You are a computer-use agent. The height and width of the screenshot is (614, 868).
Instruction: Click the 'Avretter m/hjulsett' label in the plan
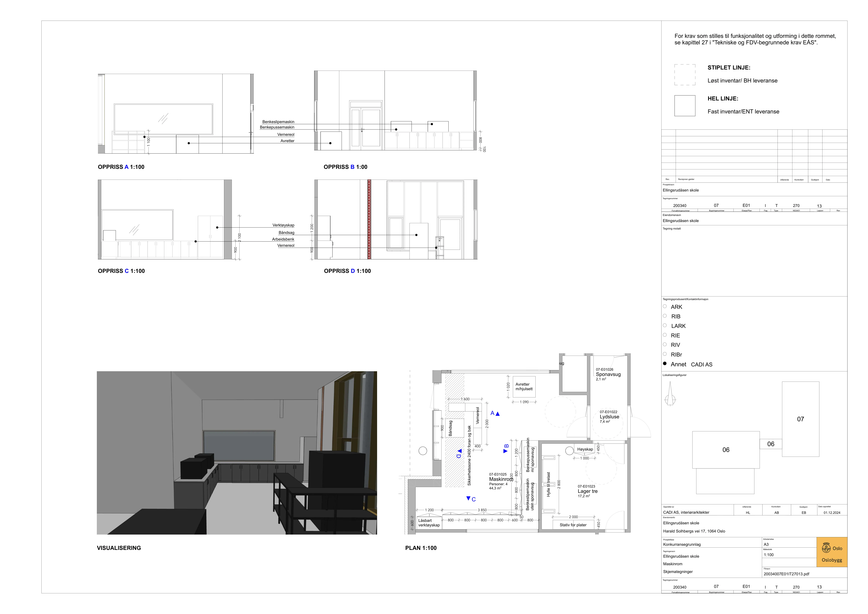click(x=524, y=386)
